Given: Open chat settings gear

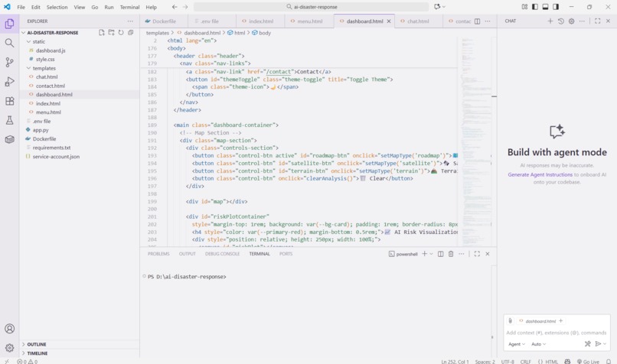Looking at the screenshot, I should point(571,21).
